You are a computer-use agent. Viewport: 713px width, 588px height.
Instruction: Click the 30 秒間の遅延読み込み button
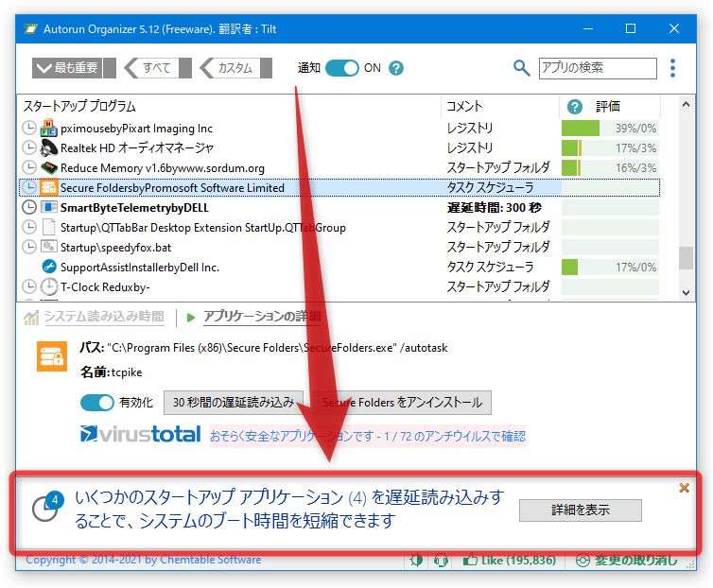[234, 403]
